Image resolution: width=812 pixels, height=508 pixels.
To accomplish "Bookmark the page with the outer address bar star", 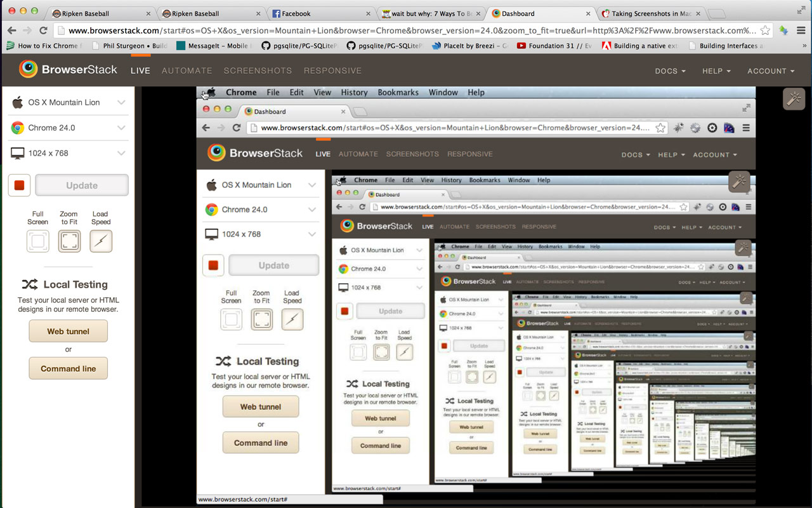I will (x=765, y=30).
